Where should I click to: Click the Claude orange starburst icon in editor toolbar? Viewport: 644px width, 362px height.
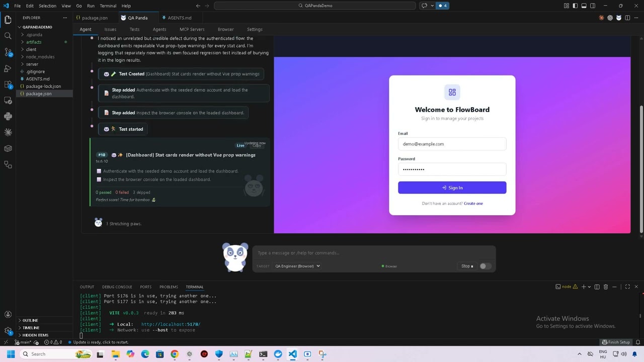(x=601, y=18)
